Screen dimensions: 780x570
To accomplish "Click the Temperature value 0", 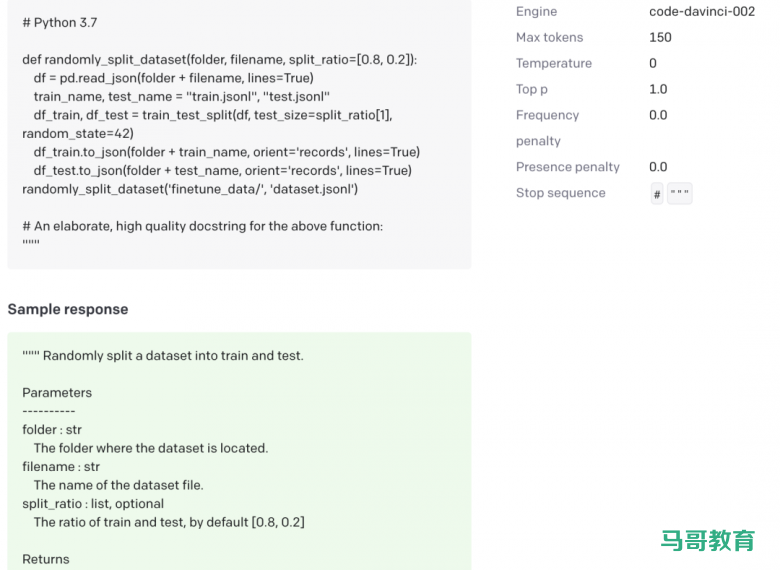I will 653,63.
